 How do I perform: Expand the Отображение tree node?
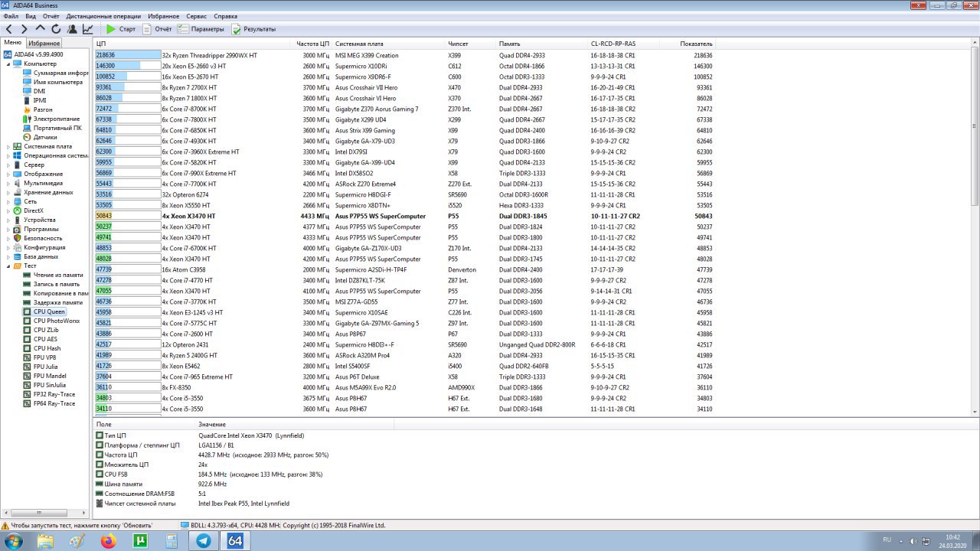[8, 174]
